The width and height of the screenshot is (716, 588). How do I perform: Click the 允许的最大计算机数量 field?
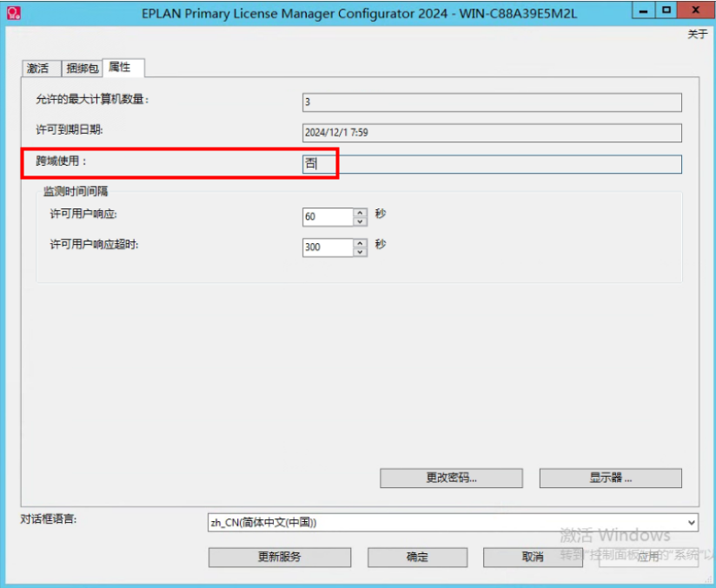[492, 102]
